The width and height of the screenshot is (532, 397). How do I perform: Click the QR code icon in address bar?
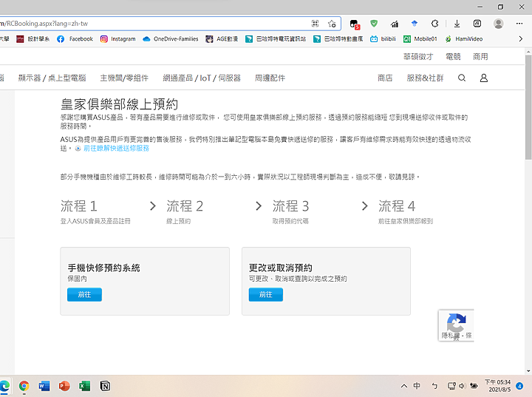(x=315, y=24)
